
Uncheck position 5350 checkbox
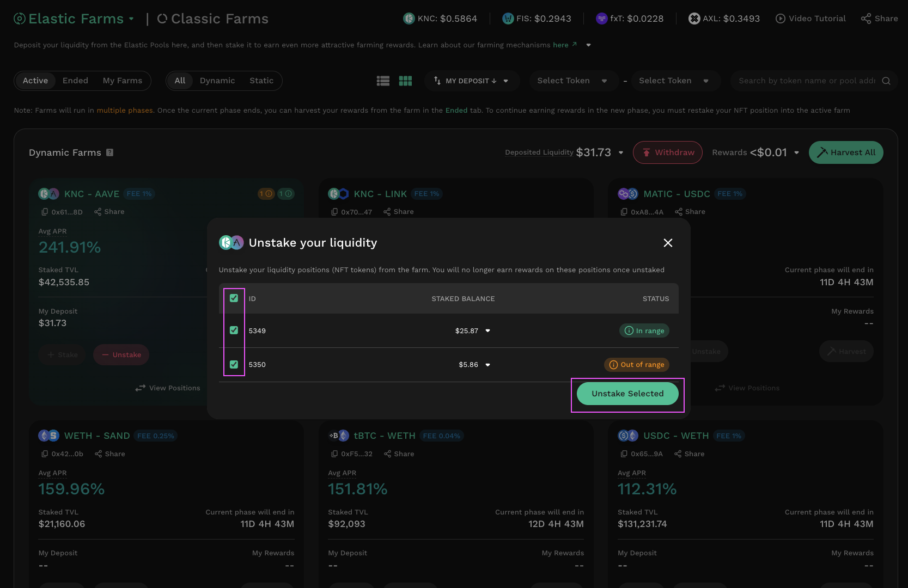point(234,365)
